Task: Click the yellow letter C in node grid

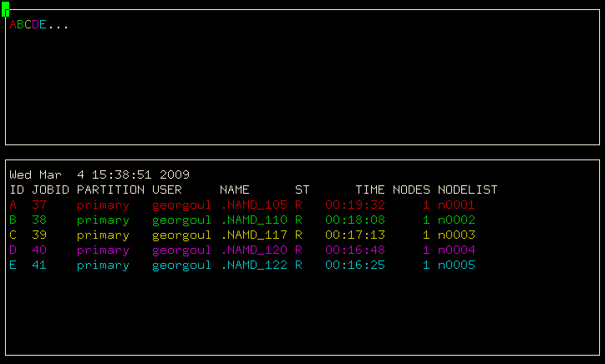Action: [28, 25]
